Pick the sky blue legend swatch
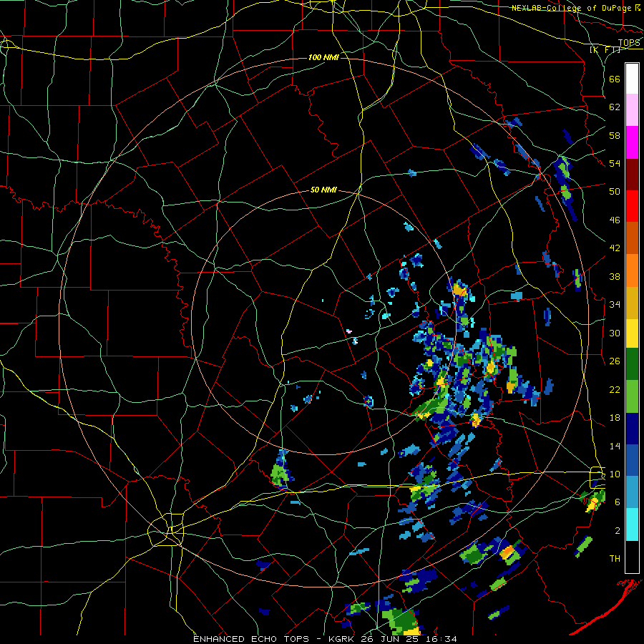This screenshot has width=644, height=644. (632, 492)
